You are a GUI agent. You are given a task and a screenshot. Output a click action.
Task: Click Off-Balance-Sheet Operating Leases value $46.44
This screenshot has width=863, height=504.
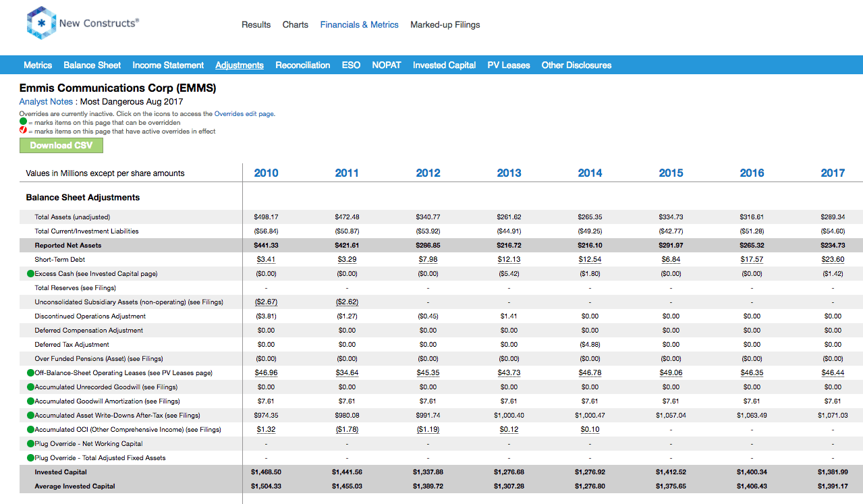point(833,373)
